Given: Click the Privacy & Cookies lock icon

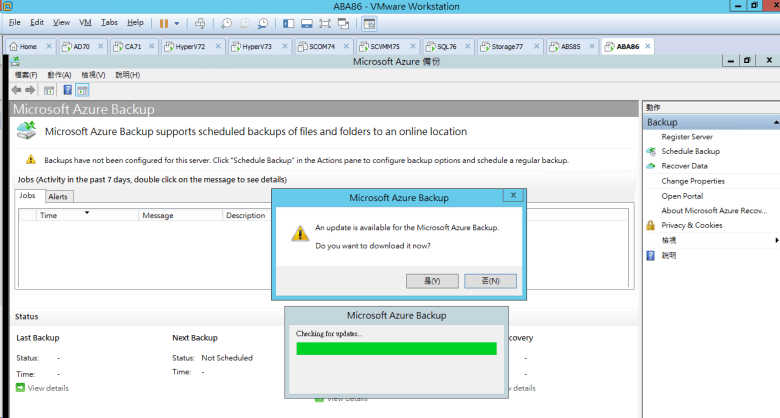Looking at the screenshot, I should tap(651, 225).
